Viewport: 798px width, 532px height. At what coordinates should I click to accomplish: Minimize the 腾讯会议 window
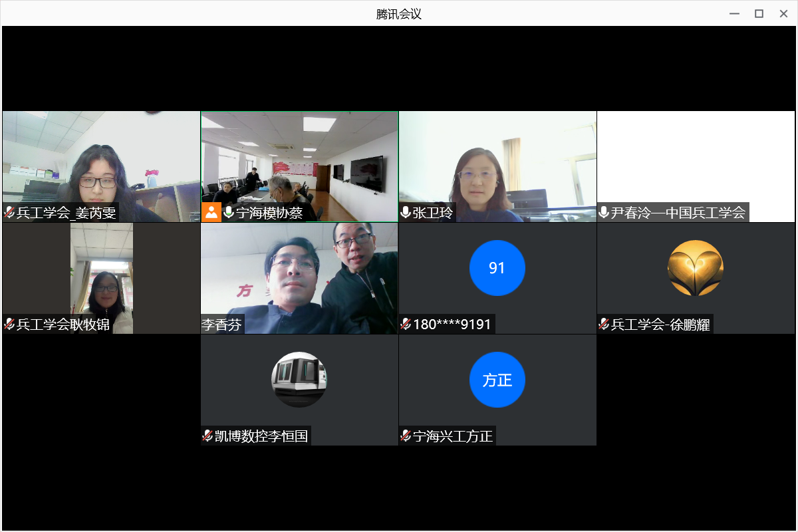click(x=734, y=13)
